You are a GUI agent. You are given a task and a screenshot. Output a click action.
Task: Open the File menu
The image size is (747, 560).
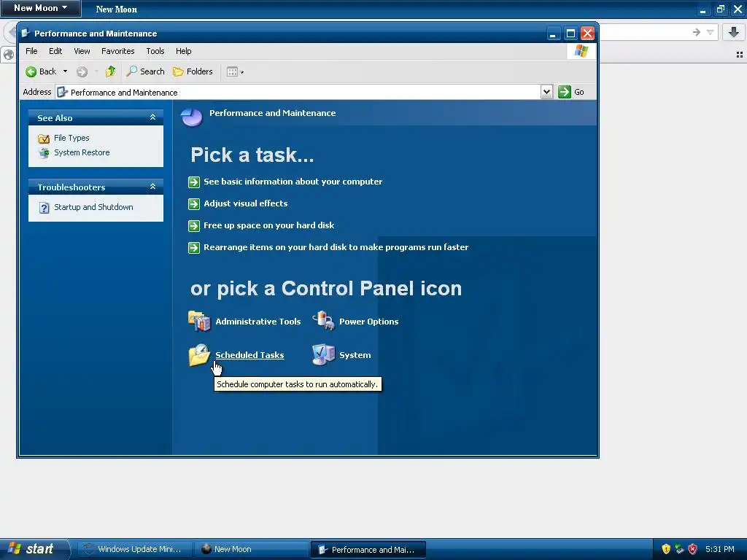click(x=31, y=51)
